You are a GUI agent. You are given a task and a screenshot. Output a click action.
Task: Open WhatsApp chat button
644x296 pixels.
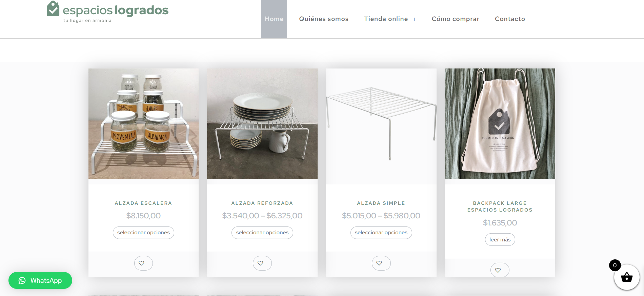pos(40,280)
